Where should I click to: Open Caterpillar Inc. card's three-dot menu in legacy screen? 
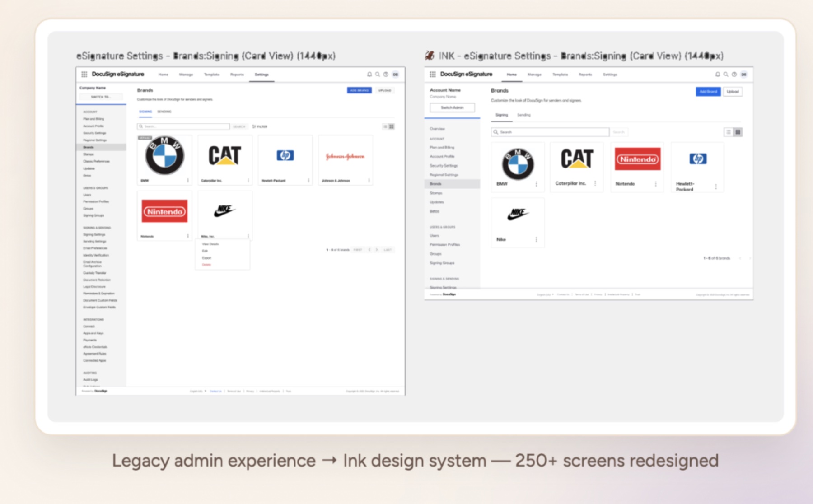click(248, 181)
